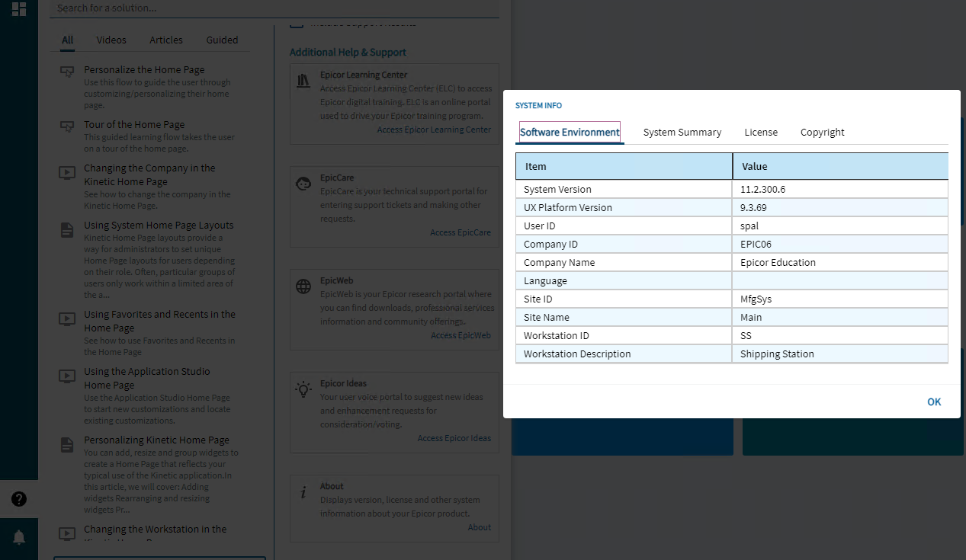Image resolution: width=966 pixels, height=560 pixels.
Task: Click the video icon beside Changing the Workstation
Action: [67, 533]
